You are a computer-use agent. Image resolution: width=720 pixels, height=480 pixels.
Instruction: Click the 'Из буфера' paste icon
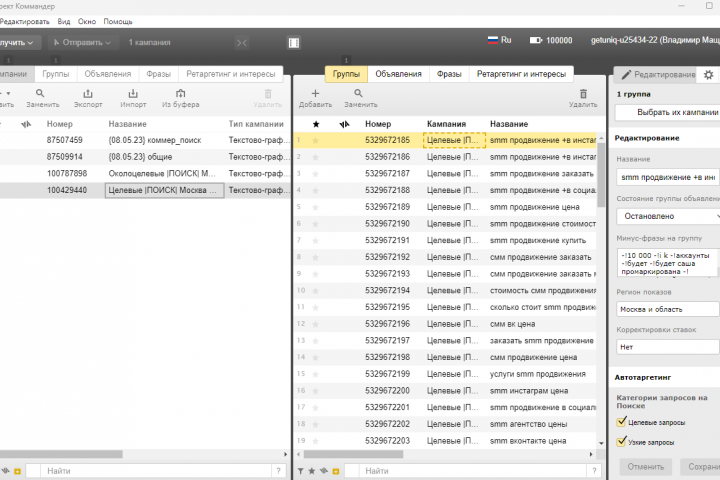pos(180,94)
